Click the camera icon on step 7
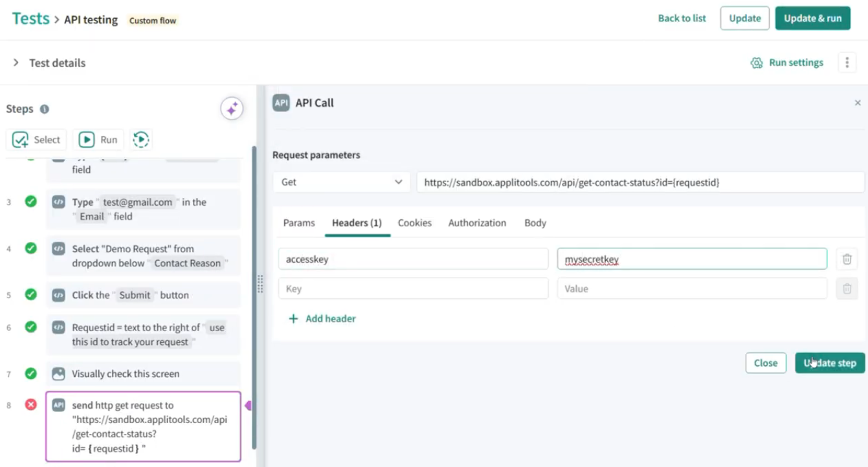The image size is (868, 467). click(59, 373)
